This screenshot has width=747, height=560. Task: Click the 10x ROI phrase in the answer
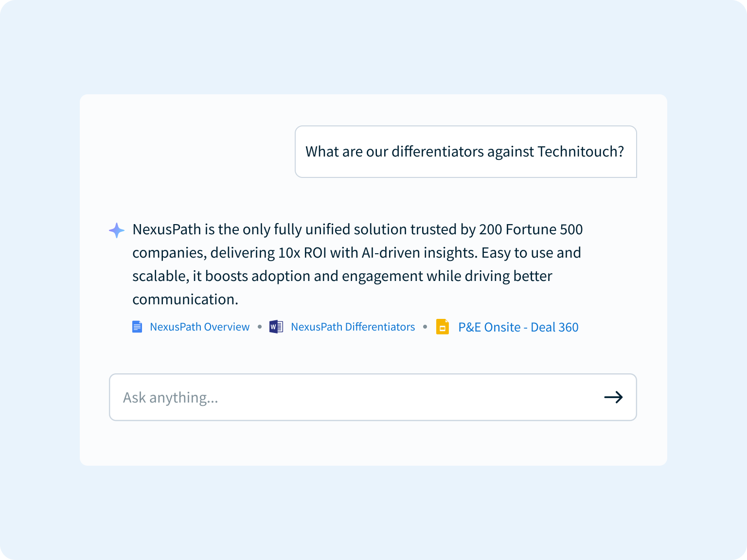(x=302, y=253)
